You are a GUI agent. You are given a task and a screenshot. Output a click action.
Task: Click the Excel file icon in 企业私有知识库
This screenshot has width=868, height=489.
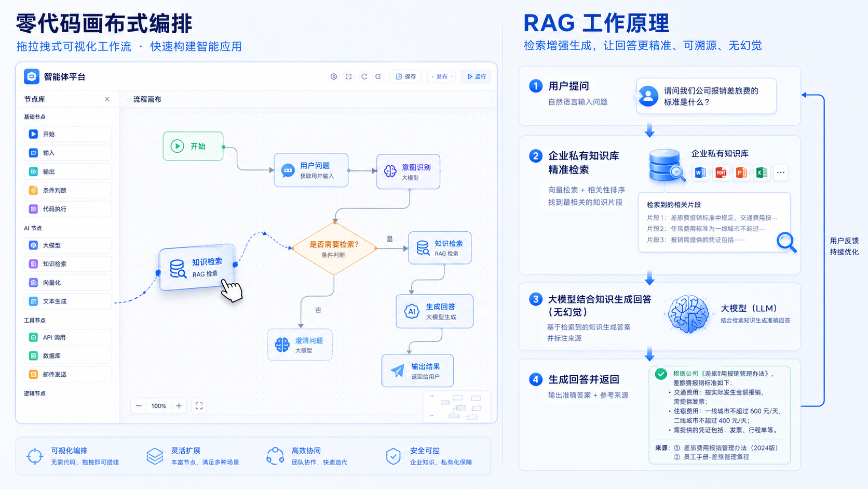point(761,173)
